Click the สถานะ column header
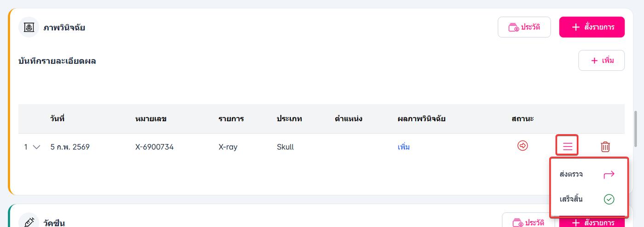This screenshot has width=644, height=227. [523, 119]
